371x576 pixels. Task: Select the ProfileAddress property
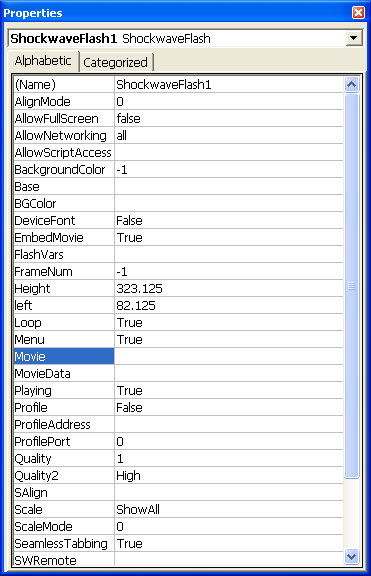coord(64,424)
